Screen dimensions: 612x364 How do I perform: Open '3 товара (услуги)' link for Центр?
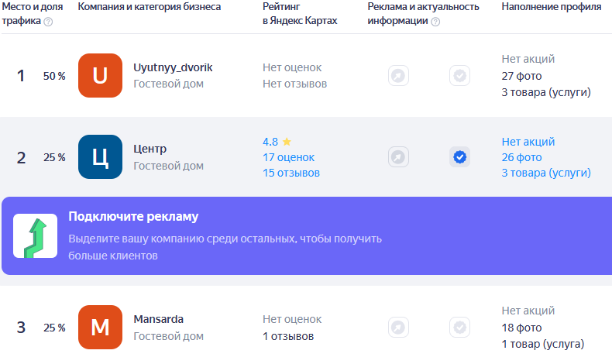546,173
